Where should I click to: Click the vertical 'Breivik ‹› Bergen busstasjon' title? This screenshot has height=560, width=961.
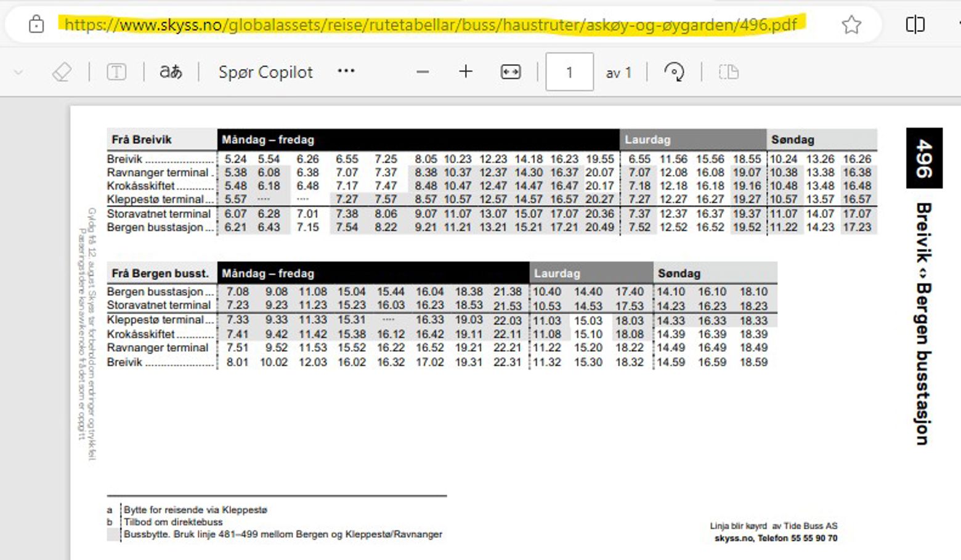point(923,323)
